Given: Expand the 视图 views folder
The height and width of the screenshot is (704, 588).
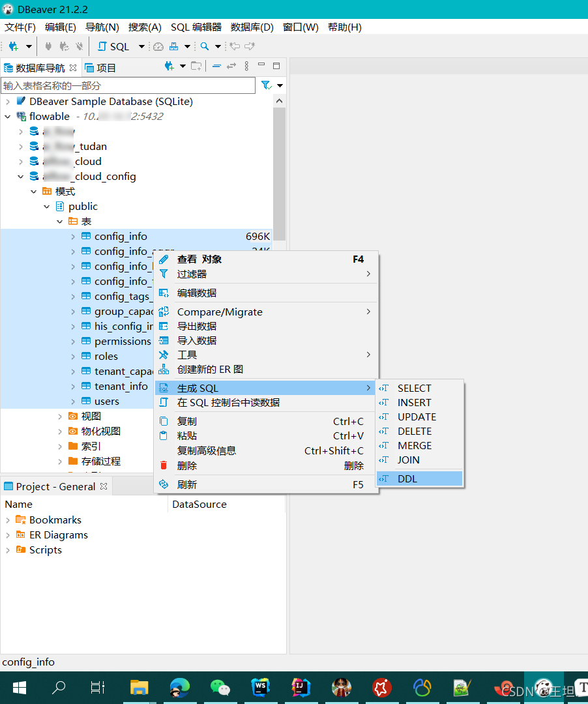Looking at the screenshot, I should [60, 417].
